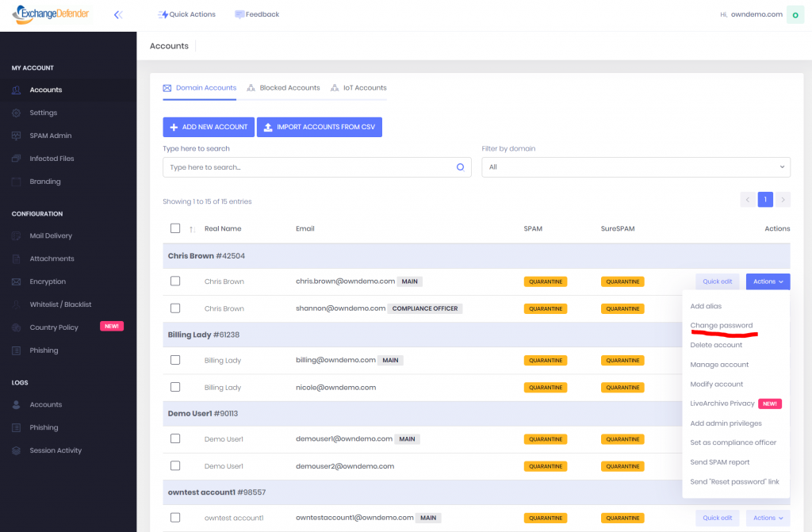This screenshot has width=812, height=532.
Task: Click the icon on the Blocked Accounts tab
Action: (x=251, y=88)
